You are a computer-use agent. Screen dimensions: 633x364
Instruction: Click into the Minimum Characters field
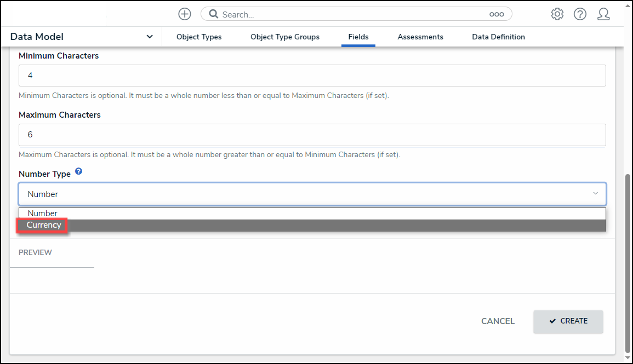tap(312, 76)
